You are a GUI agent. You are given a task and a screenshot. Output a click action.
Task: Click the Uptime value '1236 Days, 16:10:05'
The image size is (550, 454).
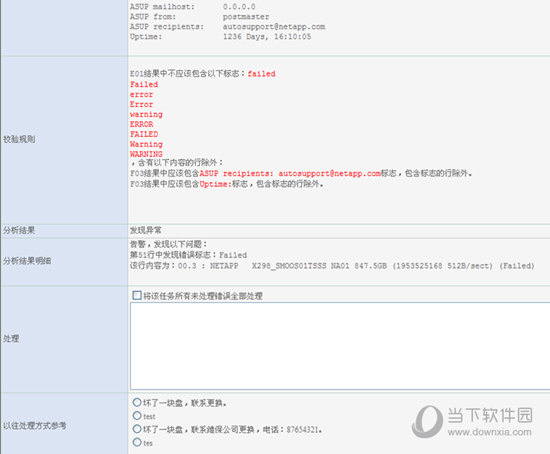267,36
